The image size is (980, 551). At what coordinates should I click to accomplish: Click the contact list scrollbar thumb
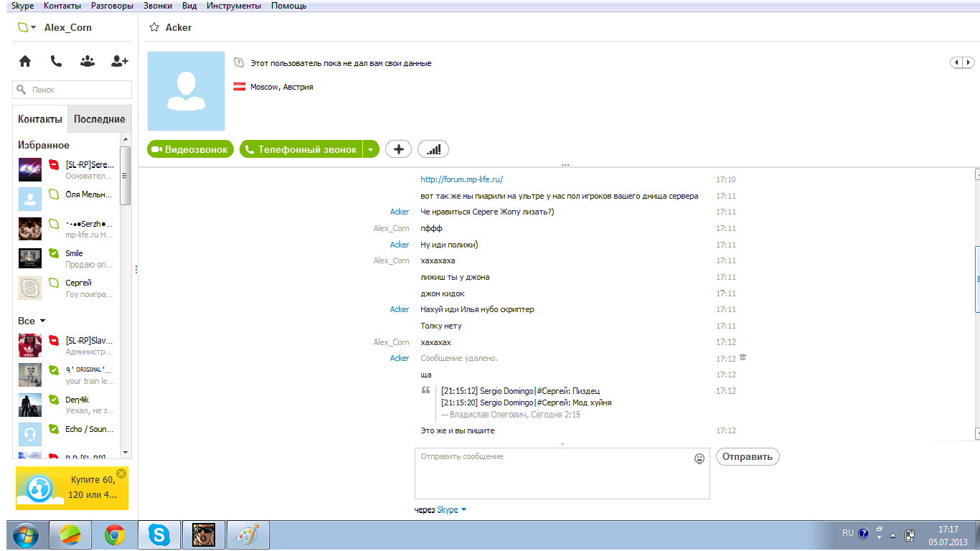tap(125, 176)
